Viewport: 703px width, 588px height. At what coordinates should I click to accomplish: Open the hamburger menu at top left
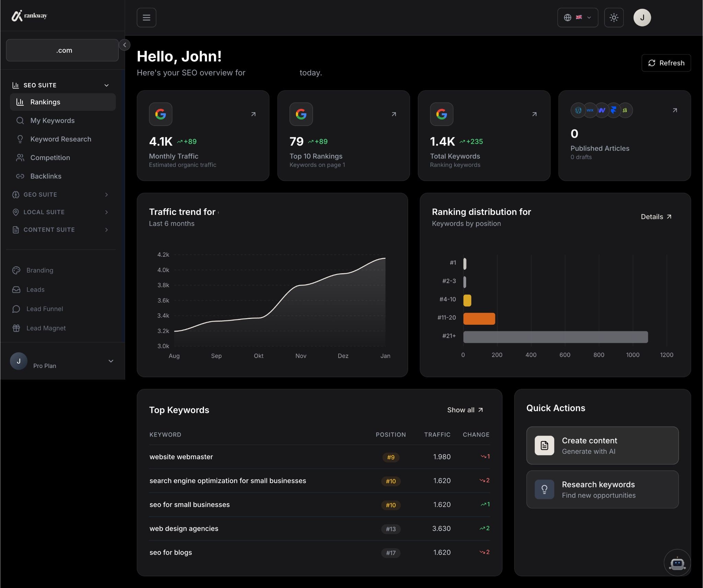click(147, 17)
